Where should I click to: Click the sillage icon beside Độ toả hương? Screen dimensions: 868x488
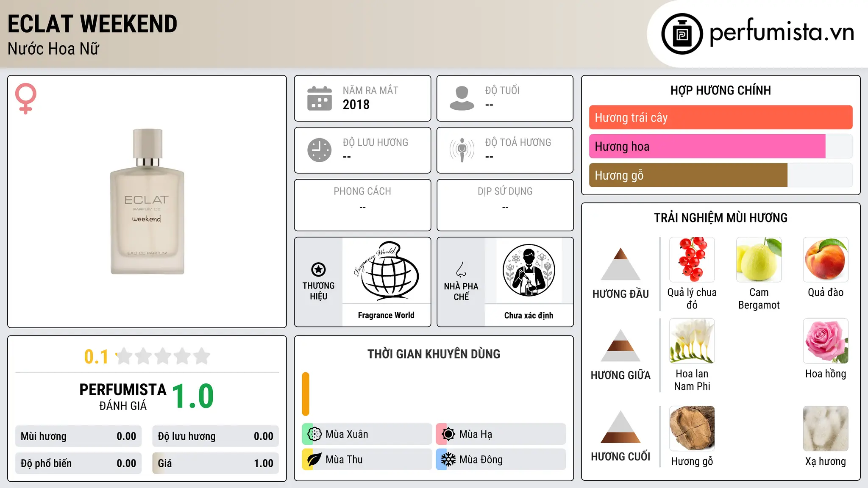pyautogui.click(x=462, y=150)
